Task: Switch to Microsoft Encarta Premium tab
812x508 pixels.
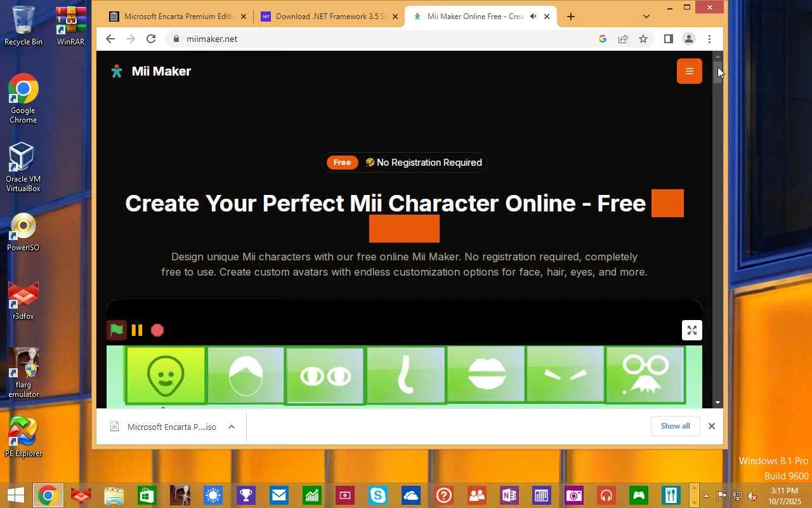Action: pyautogui.click(x=178, y=17)
